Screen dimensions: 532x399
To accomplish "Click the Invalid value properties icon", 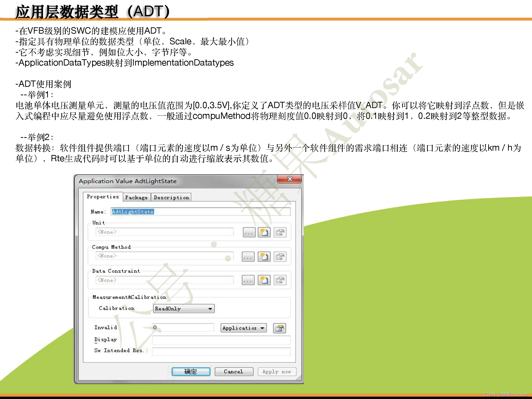I will pyautogui.click(x=279, y=328).
